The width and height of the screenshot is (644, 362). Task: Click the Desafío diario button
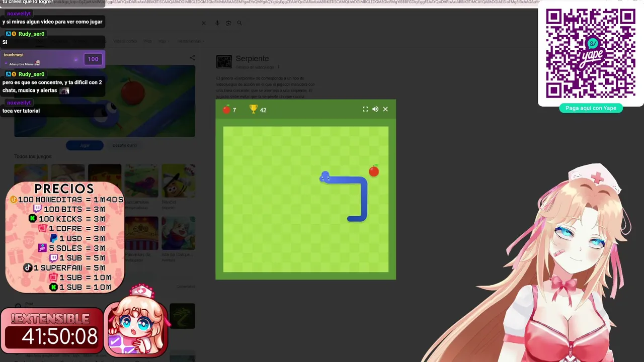click(124, 145)
